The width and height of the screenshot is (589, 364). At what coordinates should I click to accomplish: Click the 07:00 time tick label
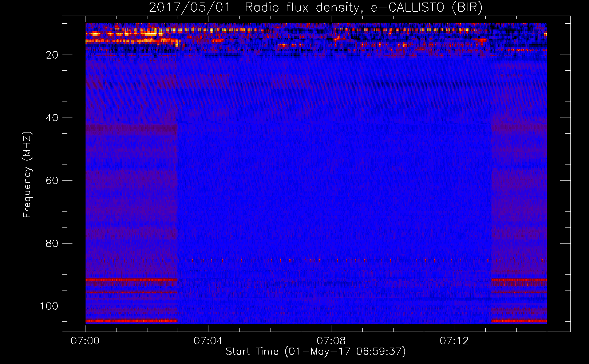pos(85,341)
